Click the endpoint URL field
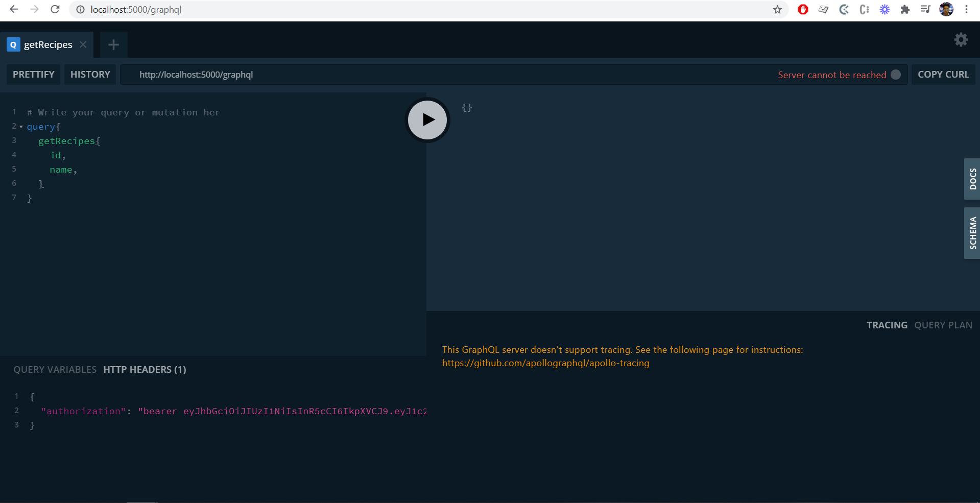This screenshot has width=980, height=503. (x=196, y=74)
